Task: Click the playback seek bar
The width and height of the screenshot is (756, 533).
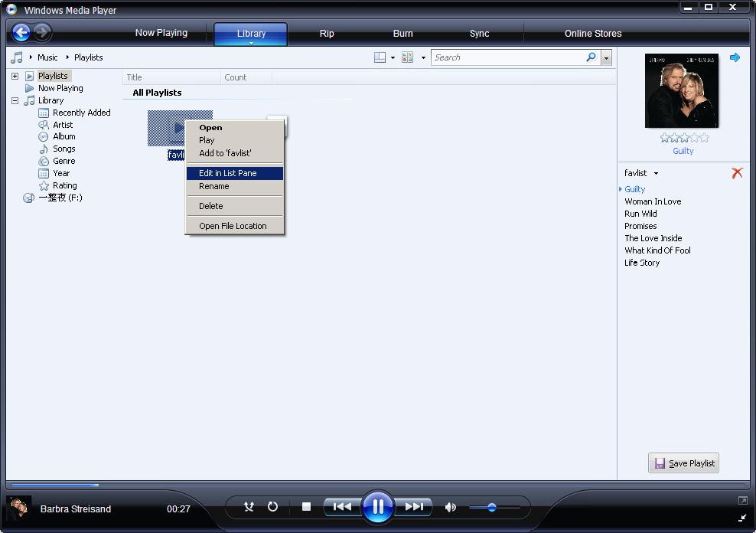Action: coord(377,485)
